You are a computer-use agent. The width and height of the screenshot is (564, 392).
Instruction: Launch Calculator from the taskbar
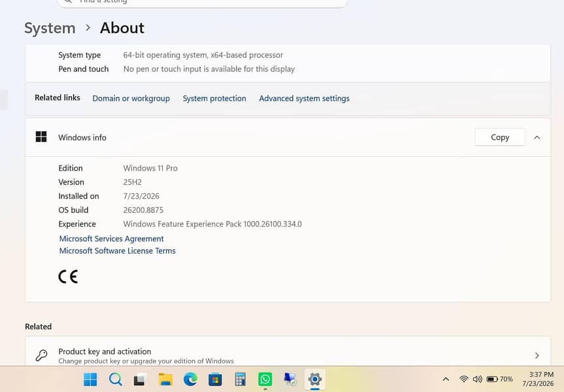coord(240,380)
